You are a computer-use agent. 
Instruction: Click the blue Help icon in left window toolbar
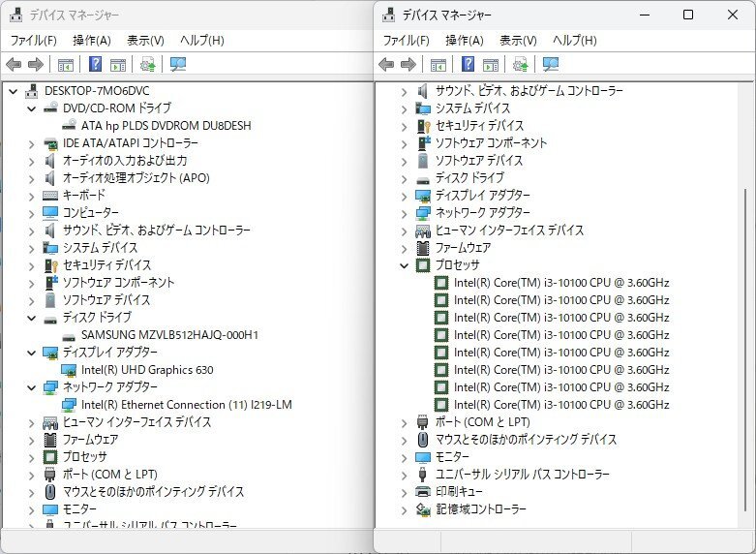(x=96, y=64)
